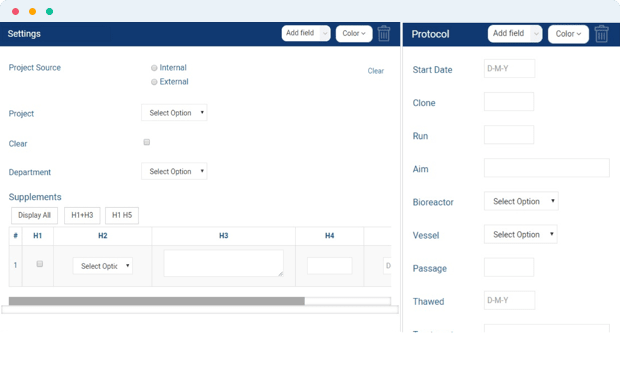Open the Protocol Color picker menu

[x=568, y=34]
